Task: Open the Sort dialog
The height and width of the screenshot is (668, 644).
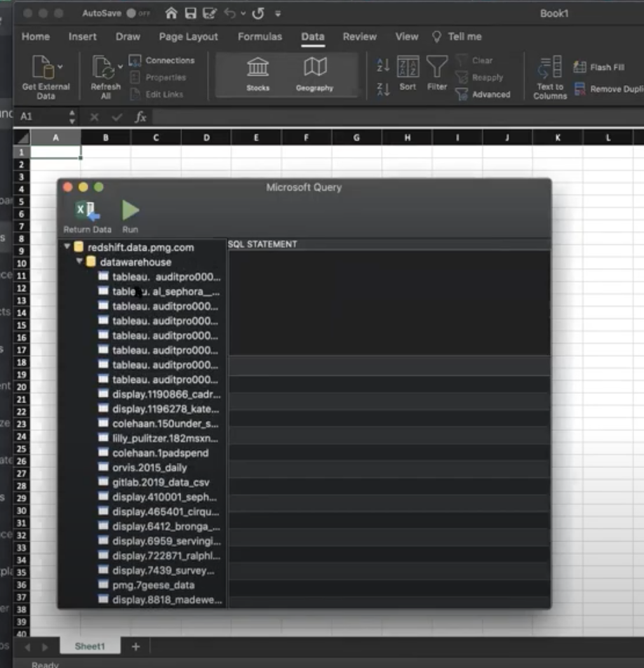Action: (x=408, y=73)
